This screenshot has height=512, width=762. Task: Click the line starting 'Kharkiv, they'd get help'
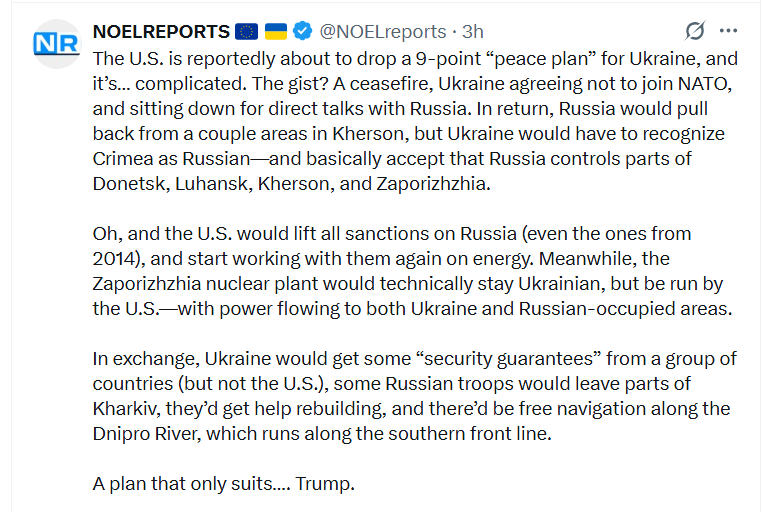pos(411,409)
